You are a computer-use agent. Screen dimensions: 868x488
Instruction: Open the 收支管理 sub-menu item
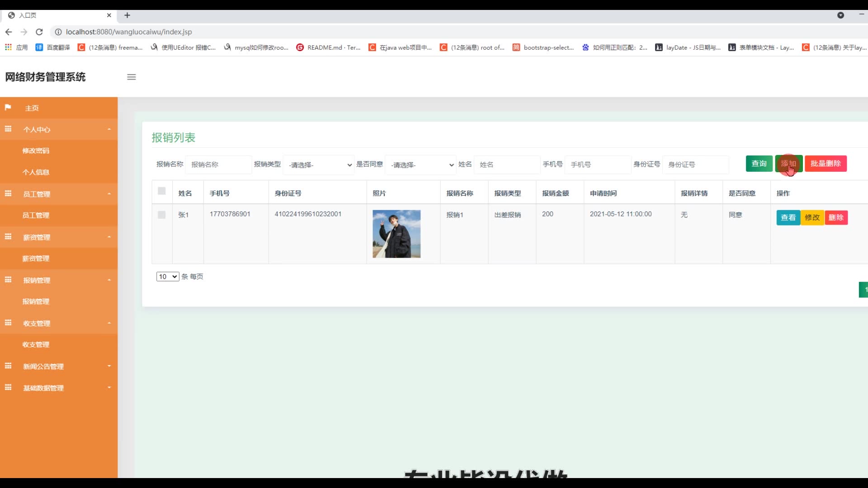click(36, 344)
